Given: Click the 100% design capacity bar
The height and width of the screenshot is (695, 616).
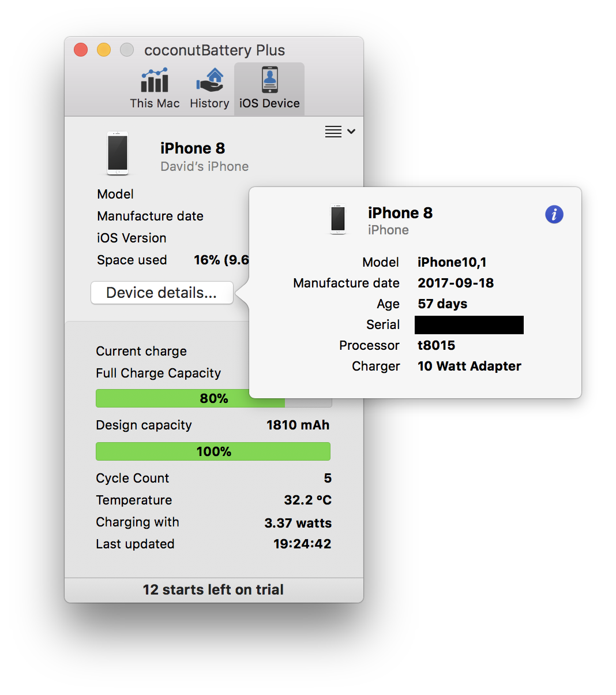Looking at the screenshot, I should point(213,451).
